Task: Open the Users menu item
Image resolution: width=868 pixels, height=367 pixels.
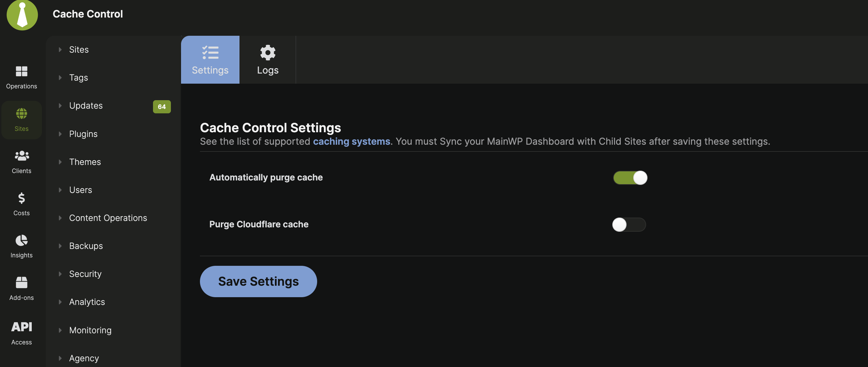Action: pos(80,190)
